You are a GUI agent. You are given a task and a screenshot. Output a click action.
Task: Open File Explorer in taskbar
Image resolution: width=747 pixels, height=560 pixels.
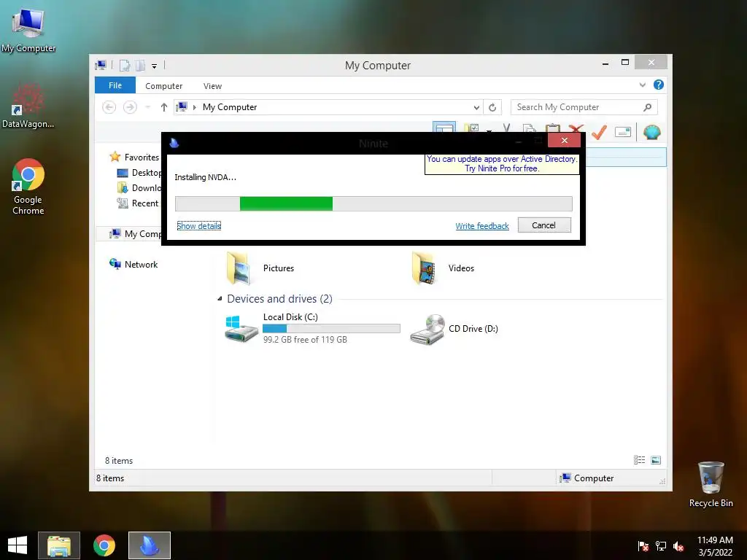(59, 545)
